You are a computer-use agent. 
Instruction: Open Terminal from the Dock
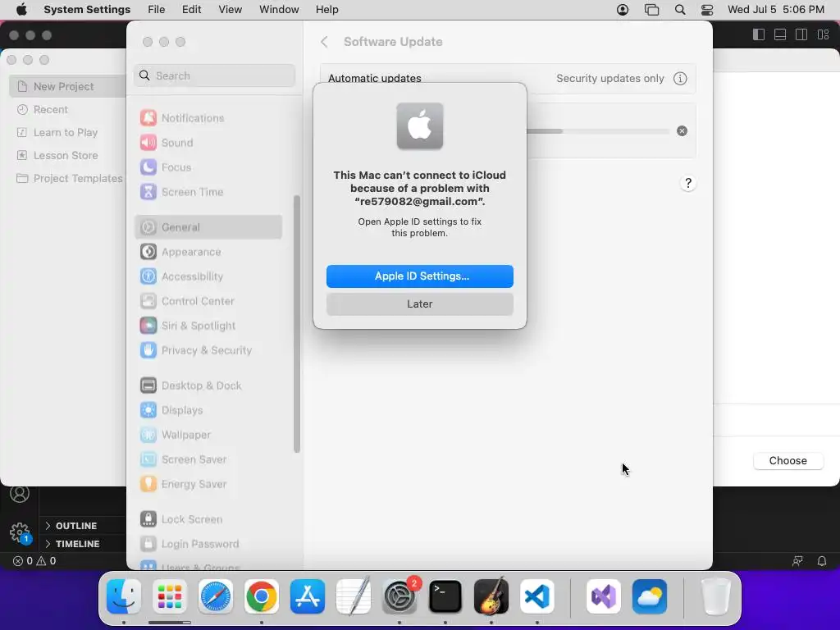445,596
